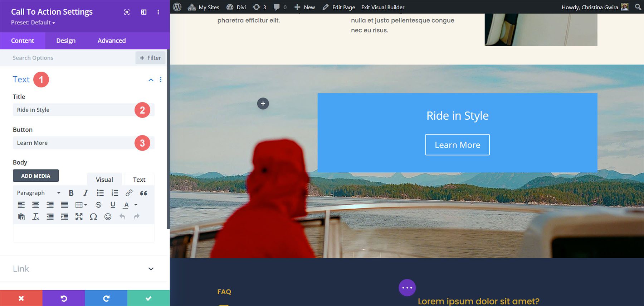Justify body text
This screenshot has width=644, height=306.
pyautogui.click(x=64, y=205)
